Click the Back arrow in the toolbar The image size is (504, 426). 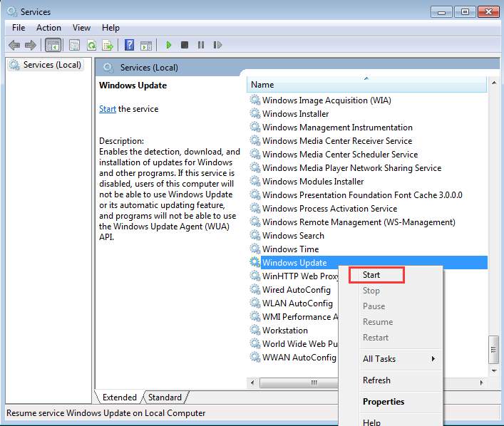pos(14,45)
